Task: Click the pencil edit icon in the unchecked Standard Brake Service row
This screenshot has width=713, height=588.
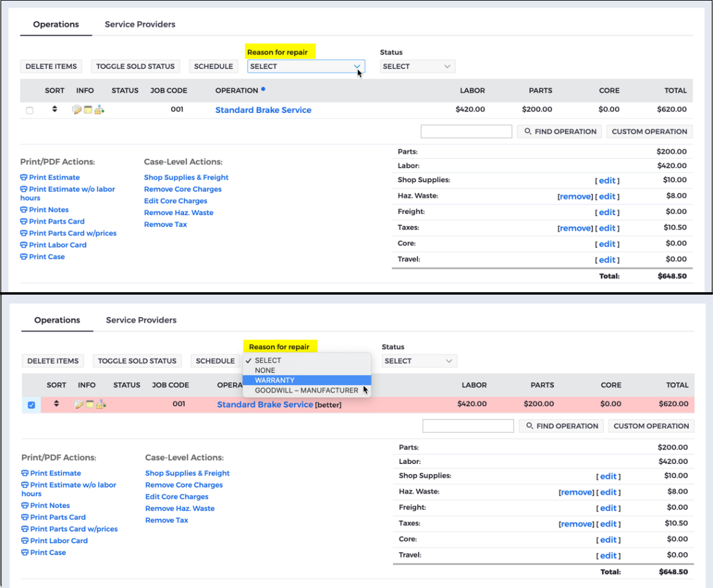Action: pyautogui.click(x=76, y=110)
